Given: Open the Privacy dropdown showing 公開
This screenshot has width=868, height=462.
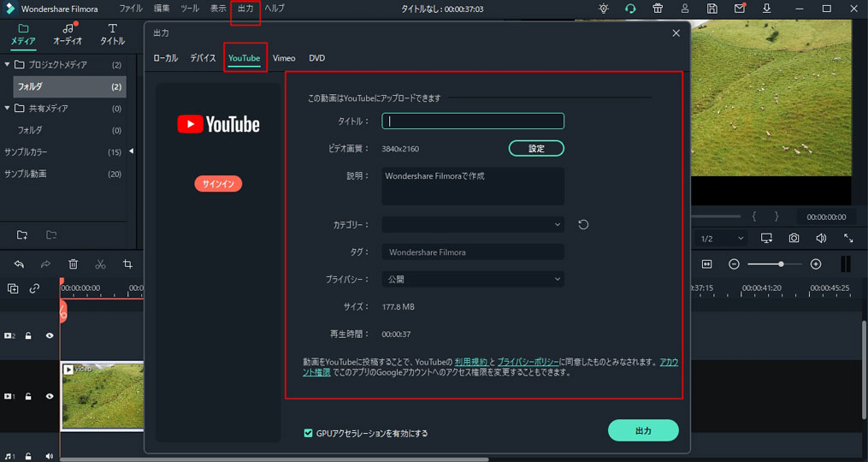Looking at the screenshot, I should (473, 279).
